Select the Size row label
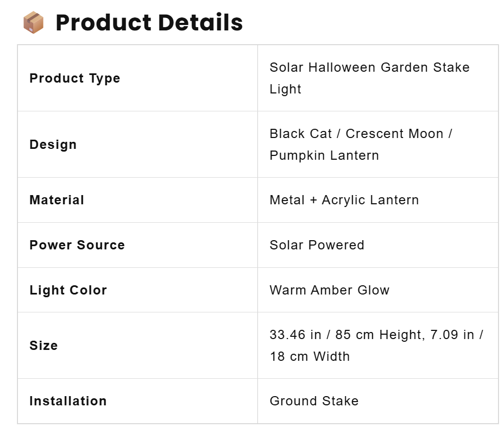Image resolution: width=504 pixels, height=426 pixels. (43, 345)
